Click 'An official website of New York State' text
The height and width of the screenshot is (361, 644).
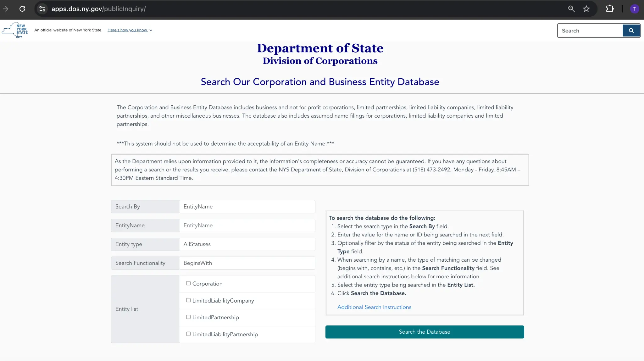(68, 30)
